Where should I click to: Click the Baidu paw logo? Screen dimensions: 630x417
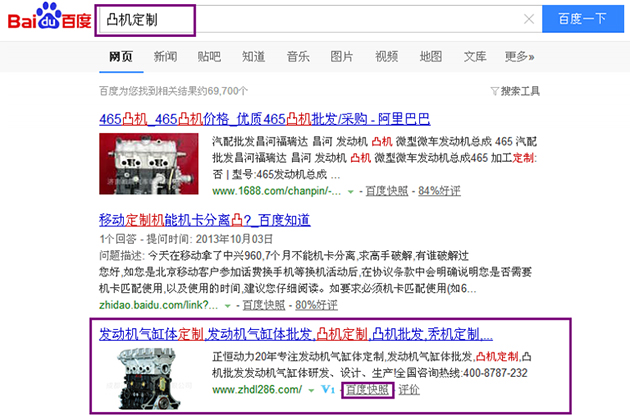[47, 19]
